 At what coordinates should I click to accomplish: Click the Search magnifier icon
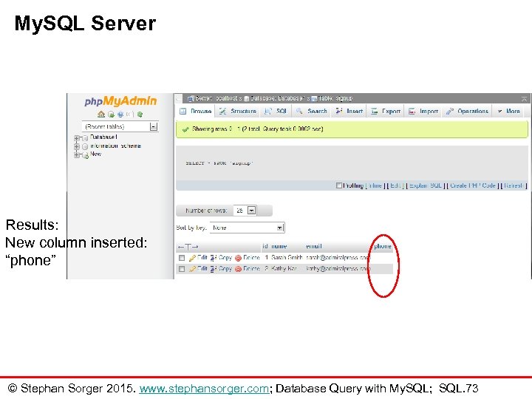pos(299,111)
